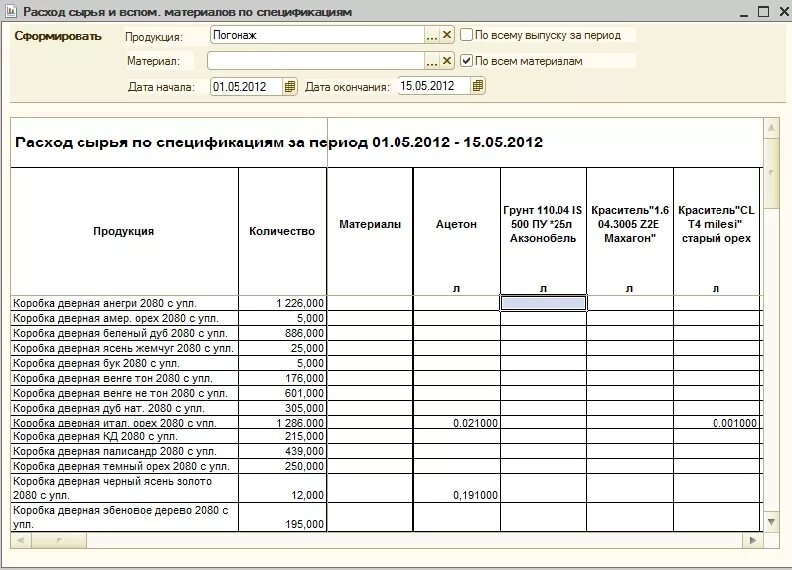Select row Коробка дверная эбеновое дерево

pyautogui.click(x=124, y=517)
